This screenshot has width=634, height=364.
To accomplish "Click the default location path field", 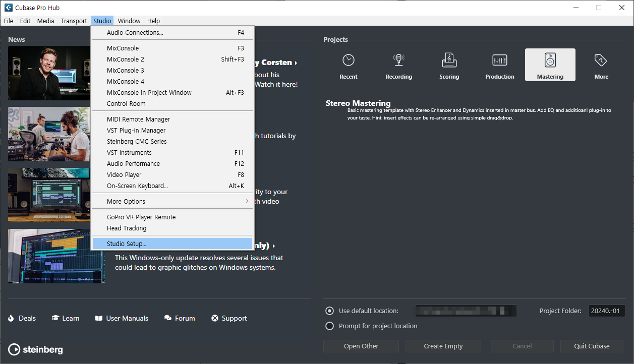I will click(x=465, y=311).
